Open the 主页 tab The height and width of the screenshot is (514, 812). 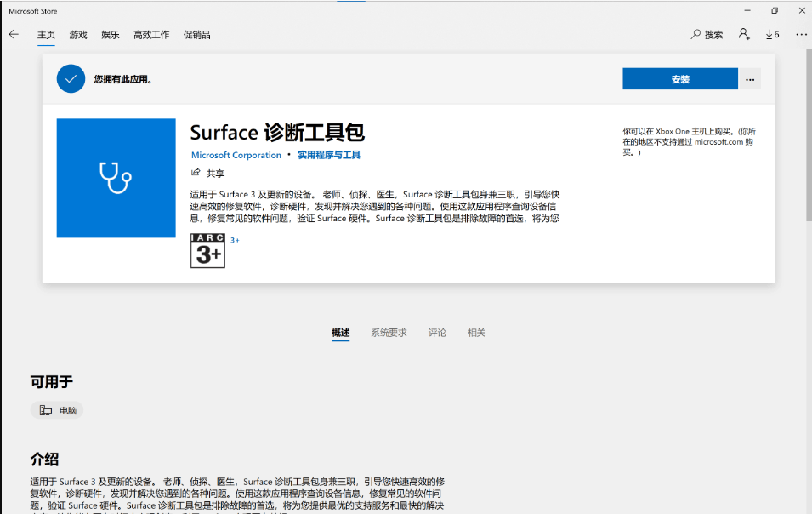pos(46,35)
